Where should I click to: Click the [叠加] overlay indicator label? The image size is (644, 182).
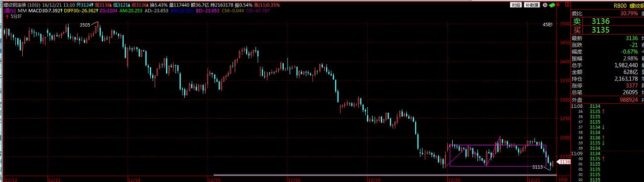click(x=10, y=10)
